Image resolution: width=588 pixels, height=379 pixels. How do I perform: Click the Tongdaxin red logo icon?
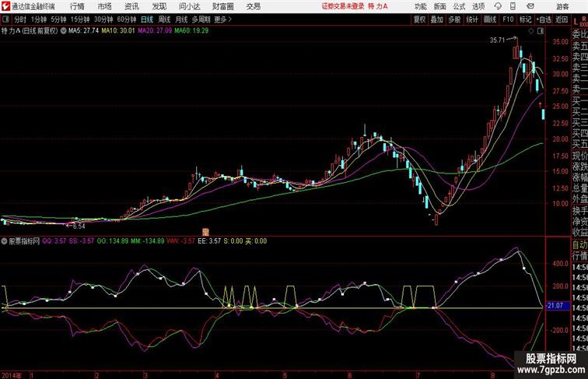coord(5,6)
